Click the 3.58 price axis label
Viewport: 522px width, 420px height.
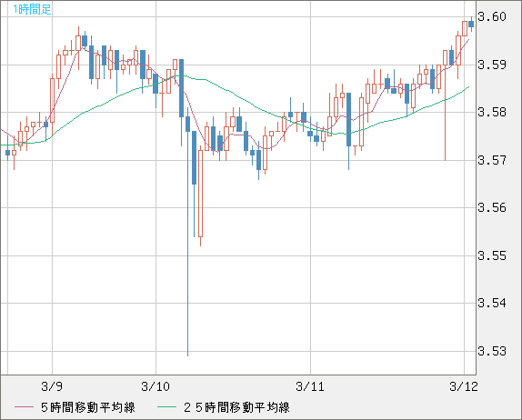(492, 112)
